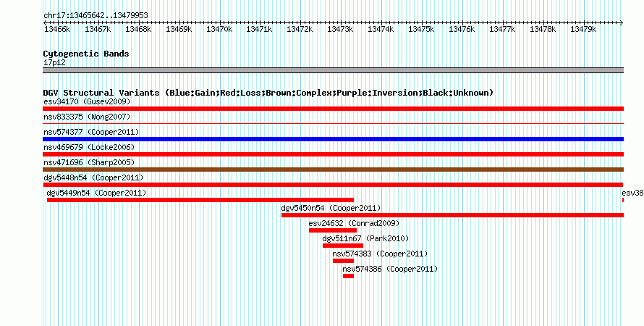644x326 pixels.
Task: Click the 13467k ruler tick label
Action: (x=98, y=29)
